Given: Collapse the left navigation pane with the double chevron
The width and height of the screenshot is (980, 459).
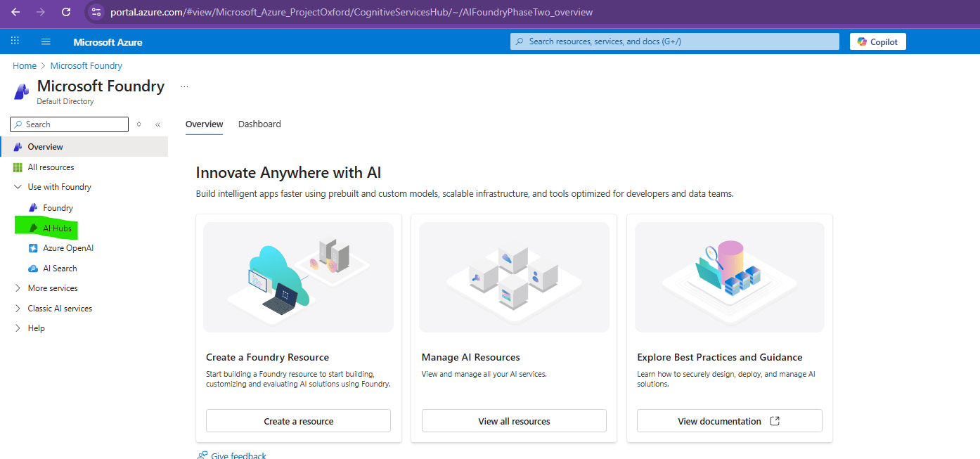Looking at the screenshot, I should [157, 124].
